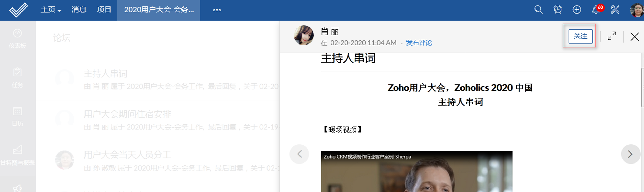Click the Zoho Projects checkmark logo
Image resolution: width=644 pixels, height=192 pixels.
tap(19, 10)
